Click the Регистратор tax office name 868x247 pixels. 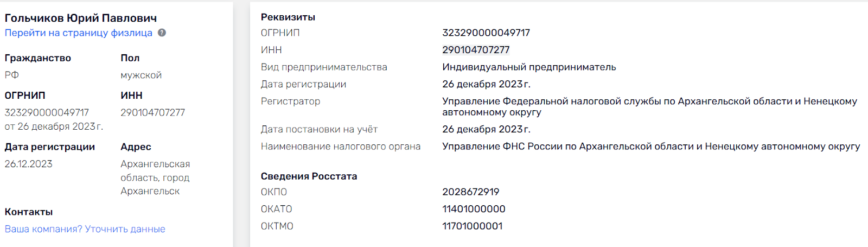(650, 106)
